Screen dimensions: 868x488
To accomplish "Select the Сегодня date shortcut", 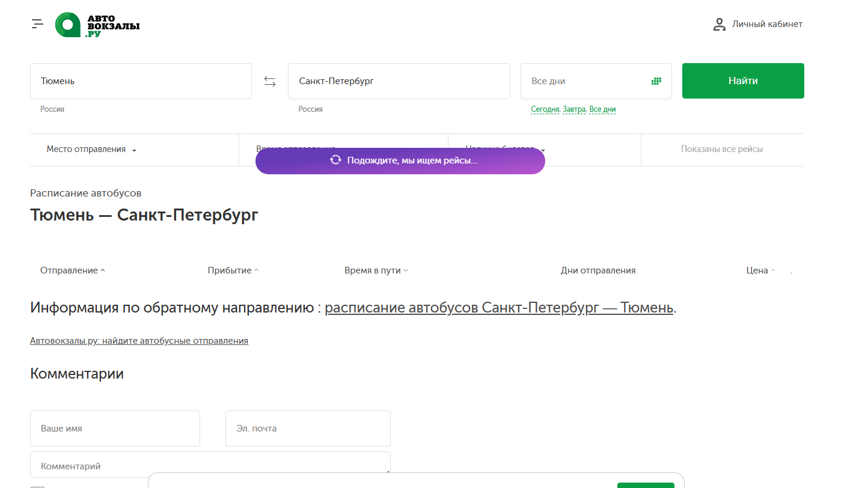I will coord(545,109).
